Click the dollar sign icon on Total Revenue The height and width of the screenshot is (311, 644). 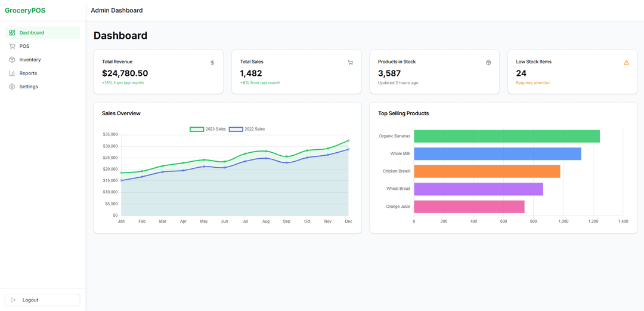tap(212, 63)
